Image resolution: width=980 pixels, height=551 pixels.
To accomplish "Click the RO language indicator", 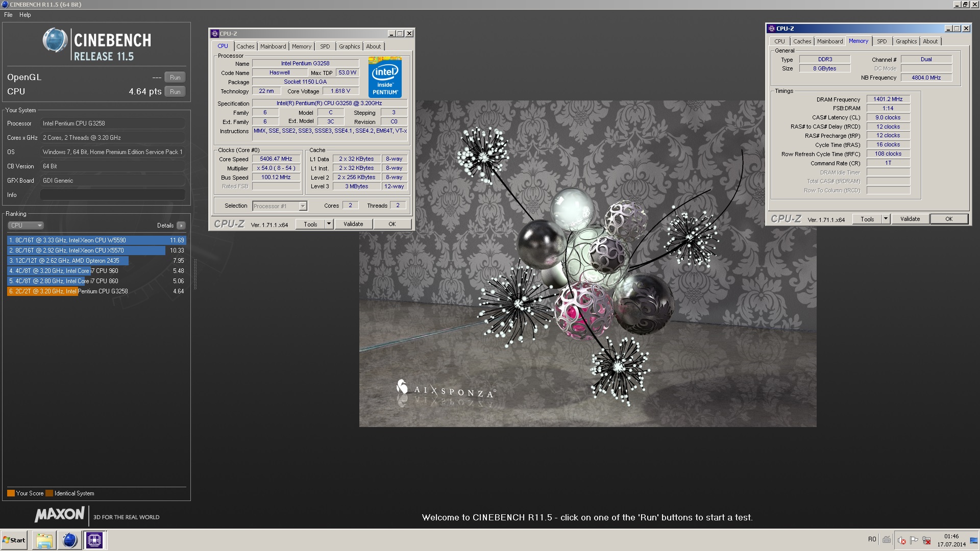I will (x=872, y=539).
